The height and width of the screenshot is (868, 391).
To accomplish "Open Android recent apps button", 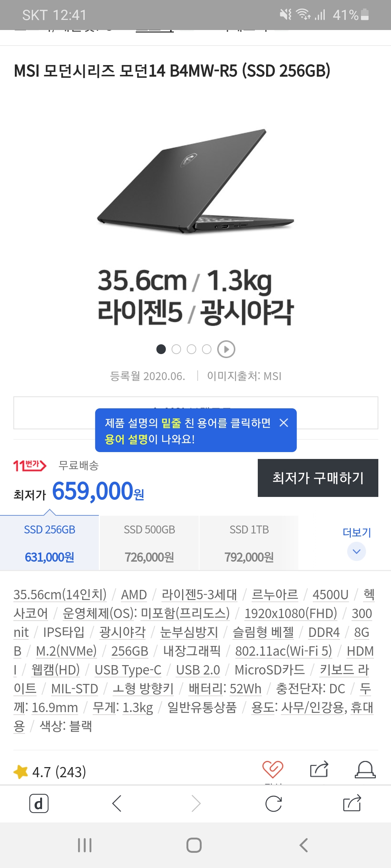I will point(85,845).
